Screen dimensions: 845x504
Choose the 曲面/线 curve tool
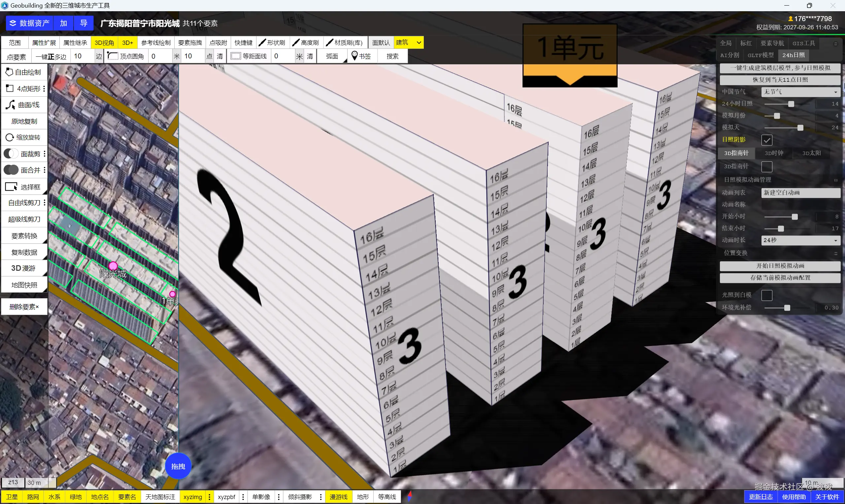(24, 105)
